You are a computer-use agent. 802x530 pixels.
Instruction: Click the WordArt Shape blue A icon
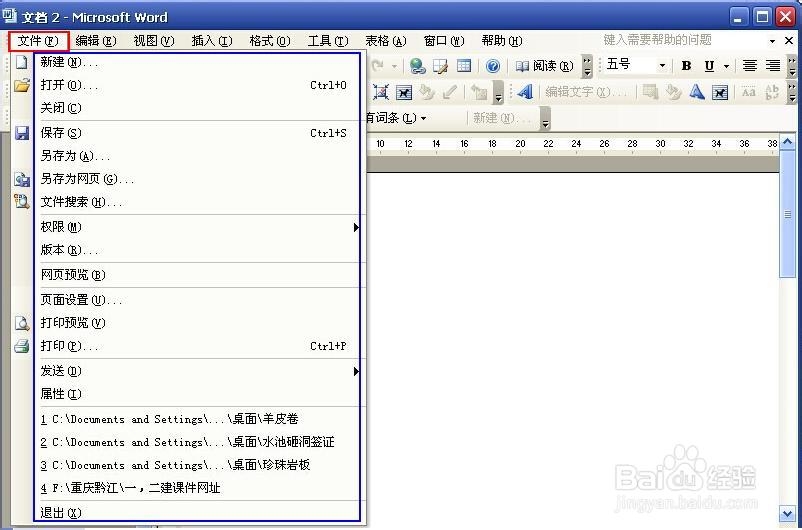click(696, 92)
